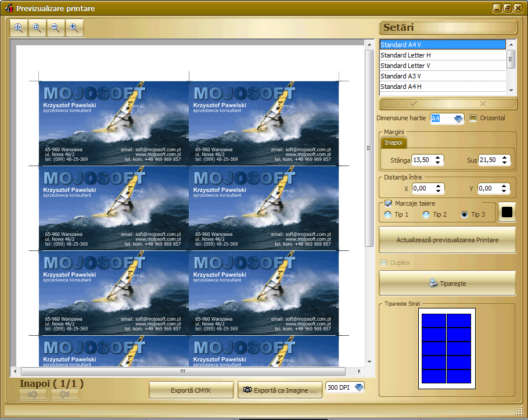Screen dimensions: 528x420
Task: Click the Sus margin input field
Action: [x=489, y=160]
